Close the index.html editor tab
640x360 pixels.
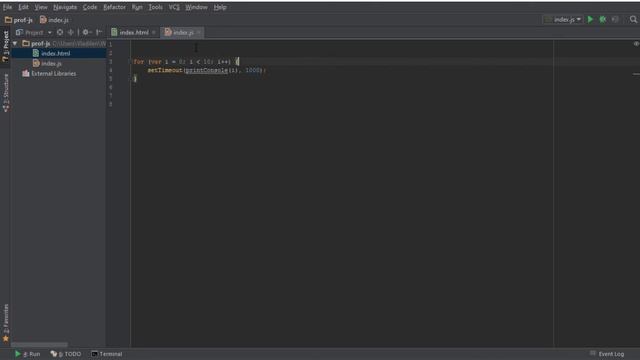click(x=154, y=32)
